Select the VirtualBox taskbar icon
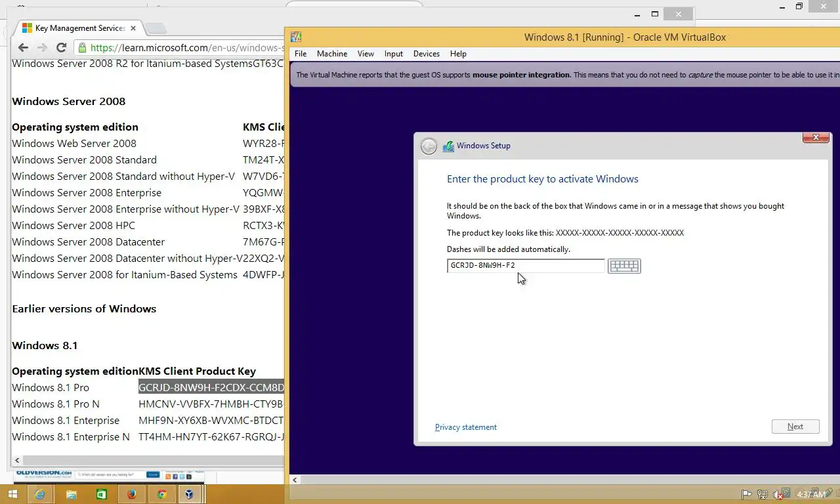Viewport: 840px width, 504px height. pos(190,494)
